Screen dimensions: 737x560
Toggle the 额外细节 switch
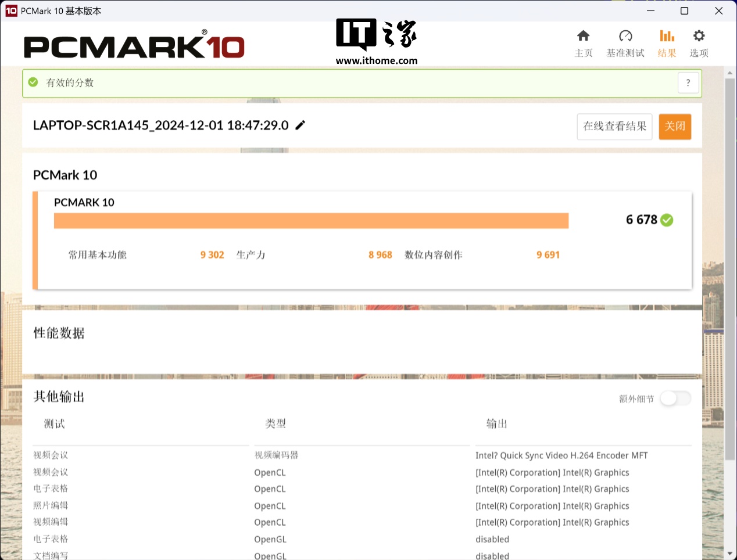675,399
